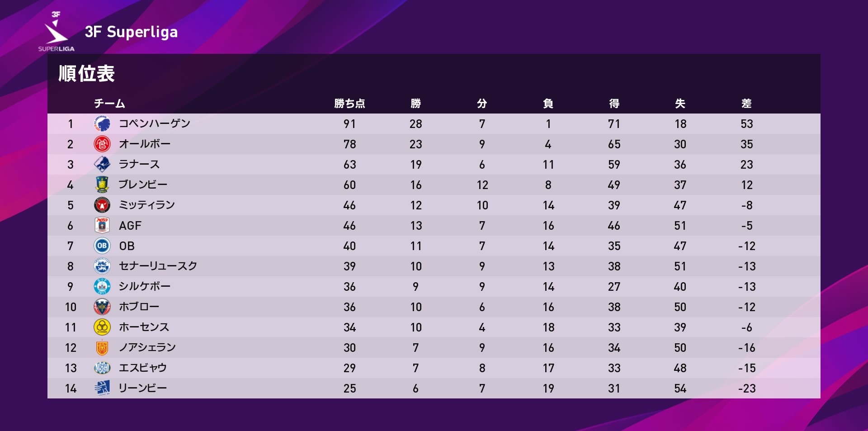This screenshot has height=431, width=868.
Task: Click the 3F Superliga title text
Action: pos(131,32)
